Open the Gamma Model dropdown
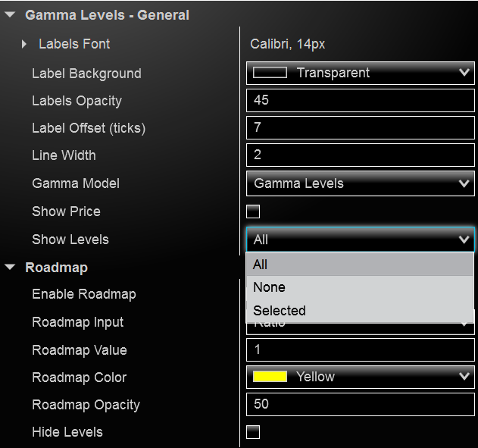Screen dimensions: 478x448 [x=360, y=183]
